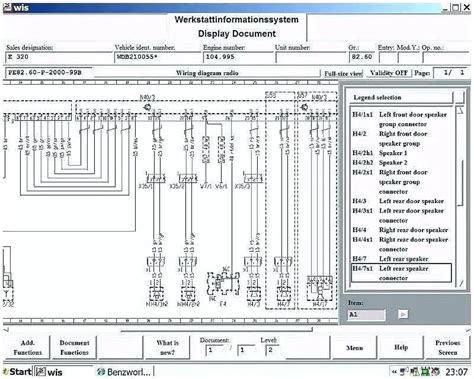Click the What is new? button
This screenshot has width=474, height=379.
167,347
